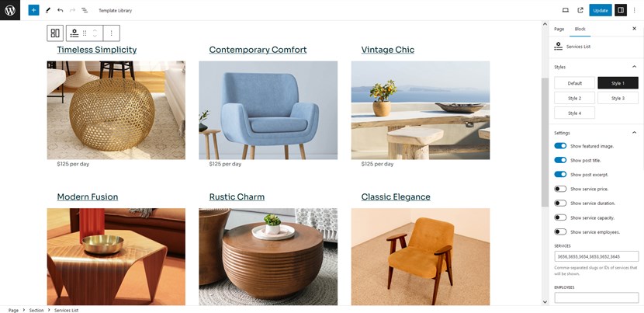Click the Undo arrow

click(x=61, y=10)
